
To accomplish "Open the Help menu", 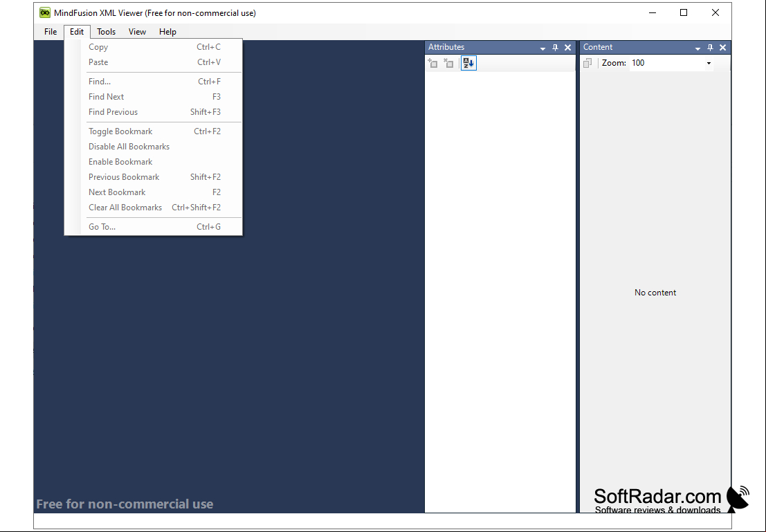I will coord(167,32).
